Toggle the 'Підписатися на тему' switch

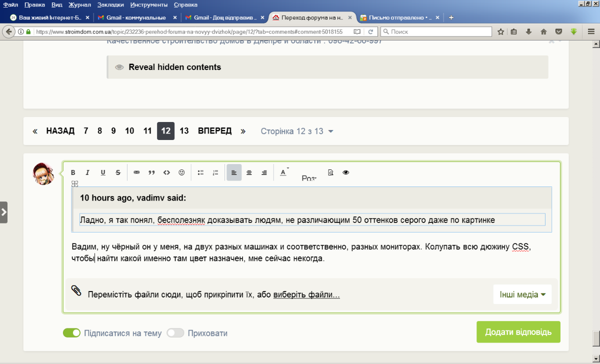(x=71, y=333)
